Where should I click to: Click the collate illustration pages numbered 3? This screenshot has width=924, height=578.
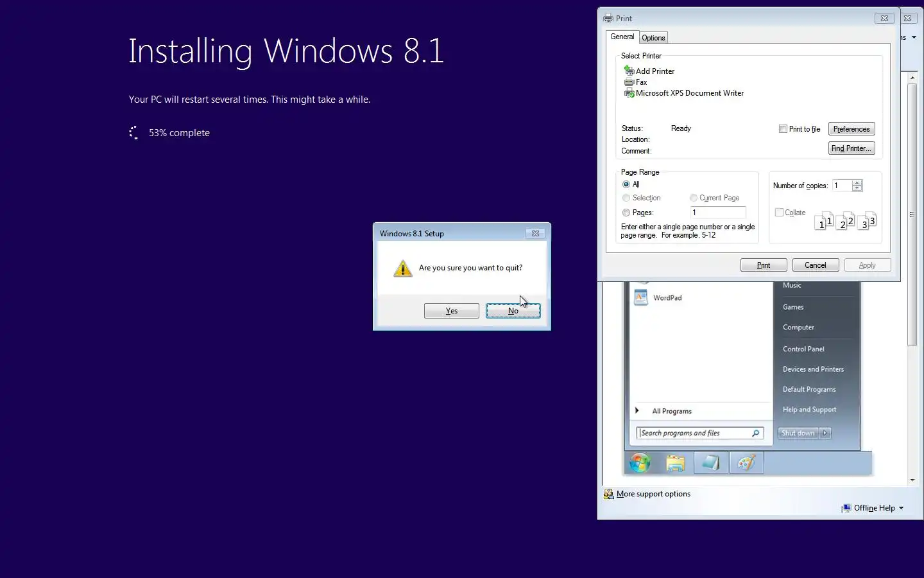click(867, 221)
